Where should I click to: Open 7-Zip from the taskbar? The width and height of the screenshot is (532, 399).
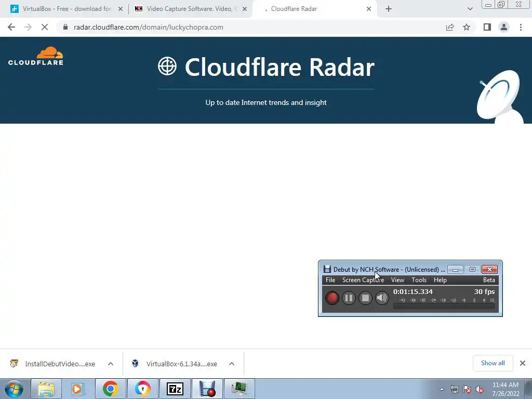coord(175,389)
